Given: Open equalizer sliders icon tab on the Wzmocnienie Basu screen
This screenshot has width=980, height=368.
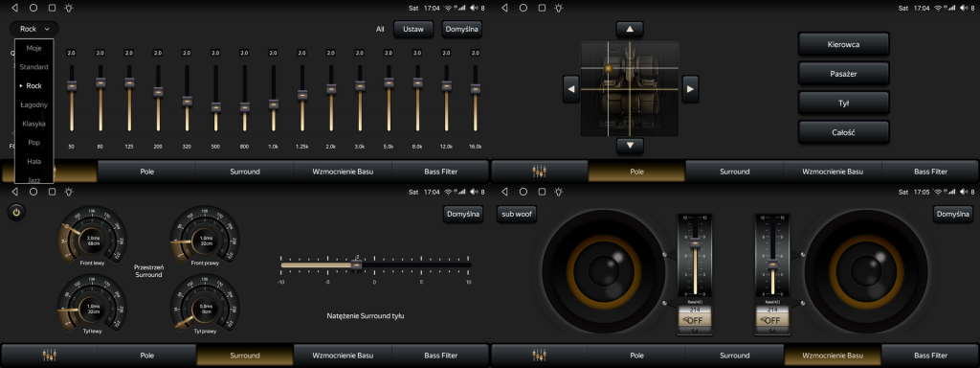Looking at the screenshot, I should [540, 355].
